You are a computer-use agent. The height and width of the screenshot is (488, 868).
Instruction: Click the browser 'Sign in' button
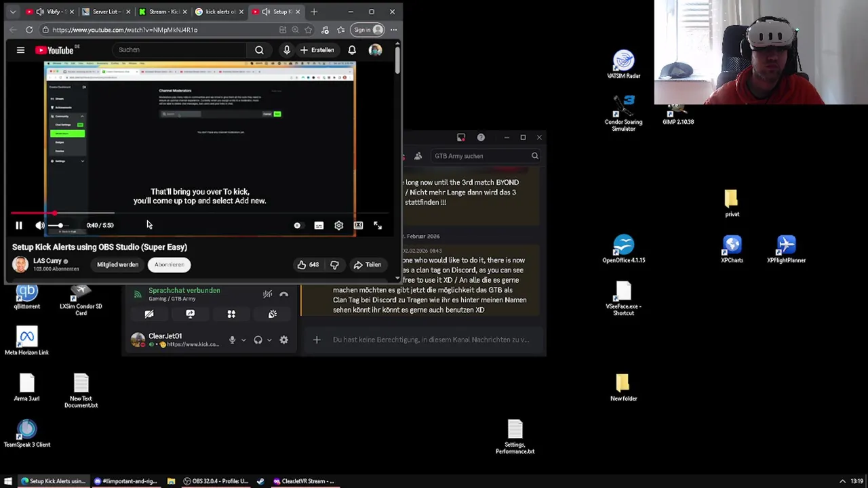click(368, 30)
